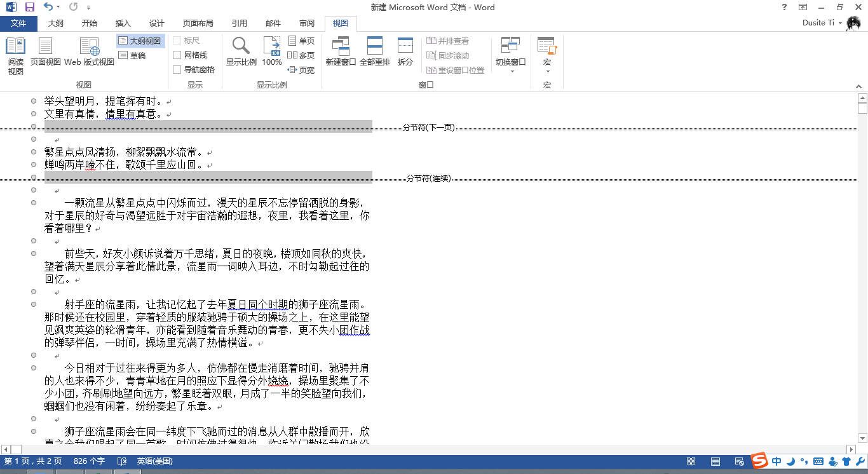Toggle Outline view (大纲视图) button
Screen dimensions: 868x474
pos(140,41)
